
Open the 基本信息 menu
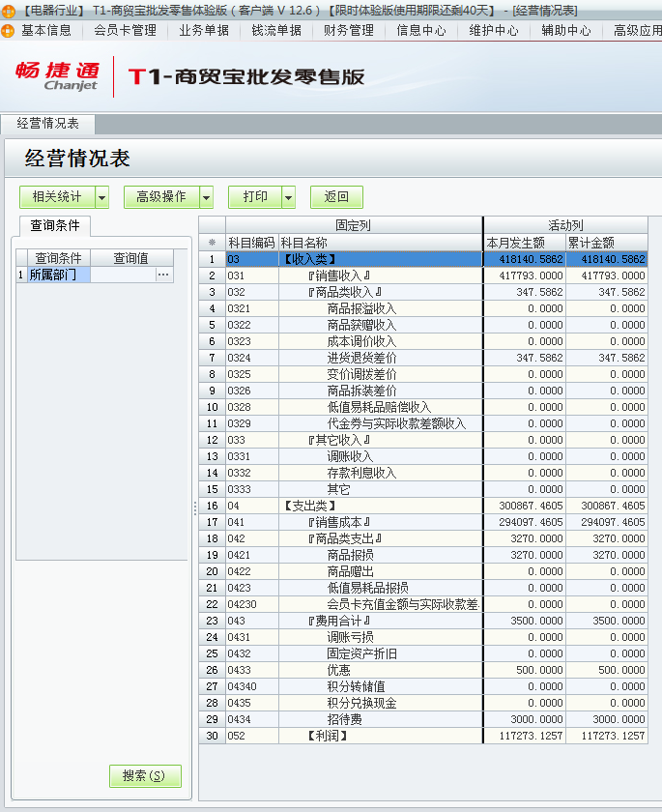(46, 31)
